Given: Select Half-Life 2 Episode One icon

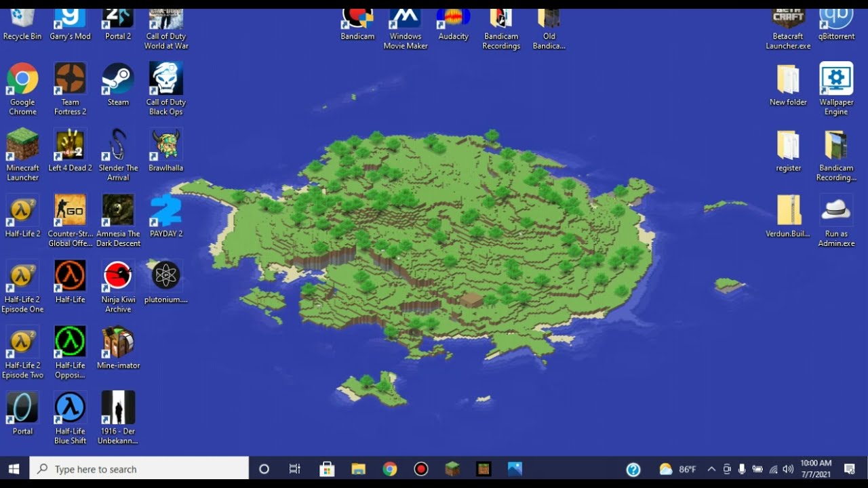Looking at the screenshot, I should point(22,286).
